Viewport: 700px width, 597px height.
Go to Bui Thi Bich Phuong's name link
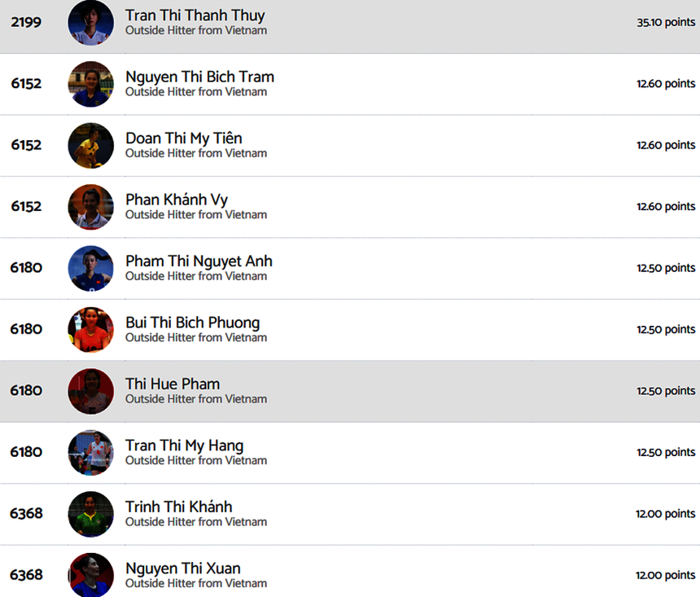click(x=192, y=323)
